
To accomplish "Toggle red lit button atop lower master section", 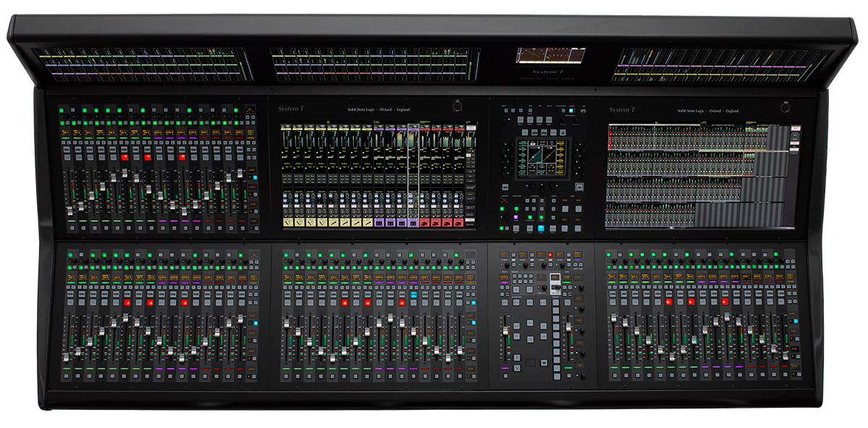I will [x=550, y=255].
